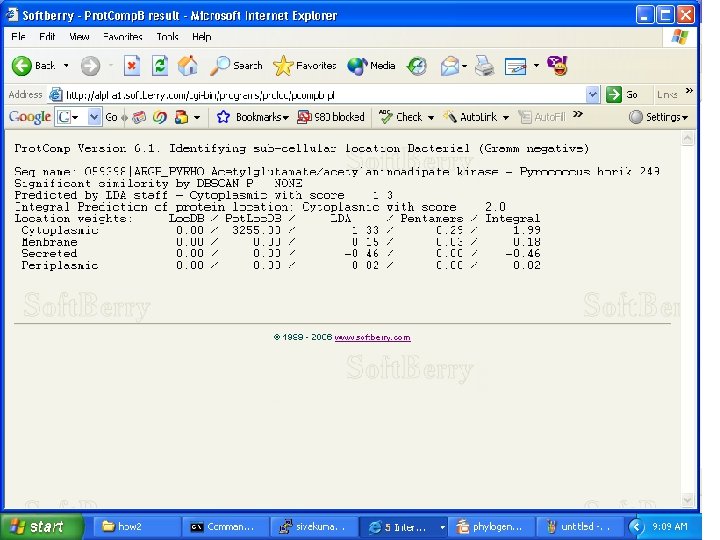Click the Forward navigation arrow

tap(90, 66)
